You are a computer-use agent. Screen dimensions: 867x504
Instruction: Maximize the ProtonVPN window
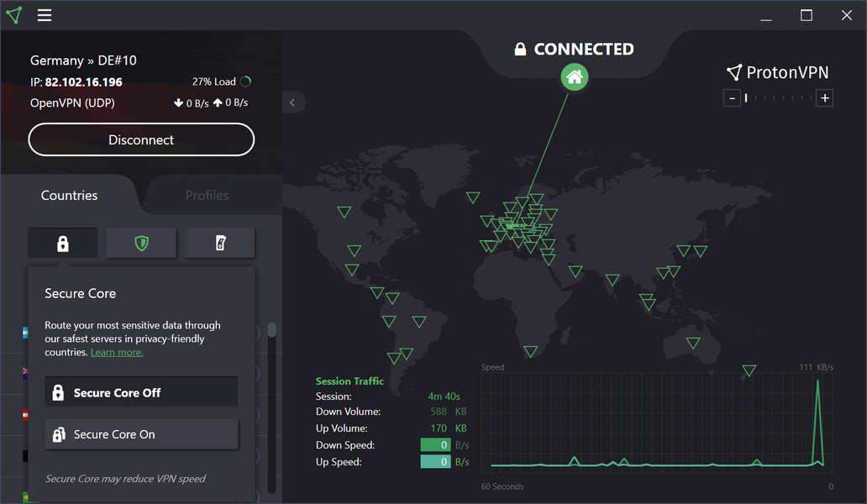tap(807, 15)
